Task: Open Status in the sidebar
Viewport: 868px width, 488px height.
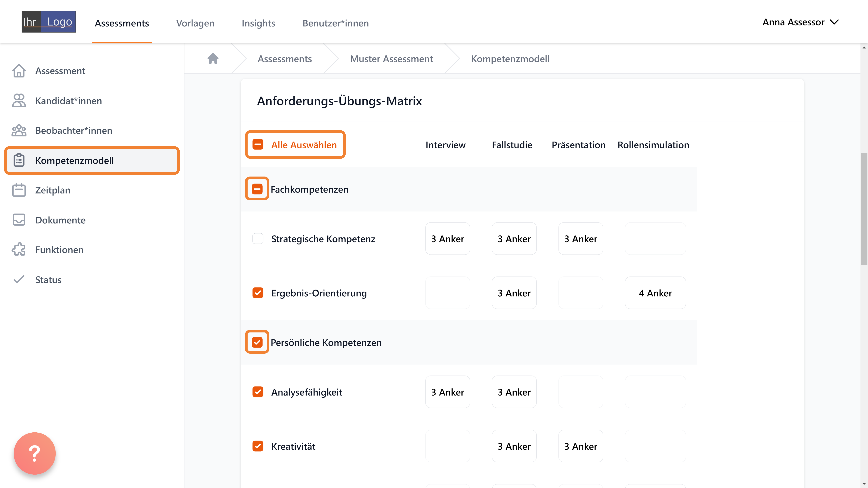Action: point(92,280)
